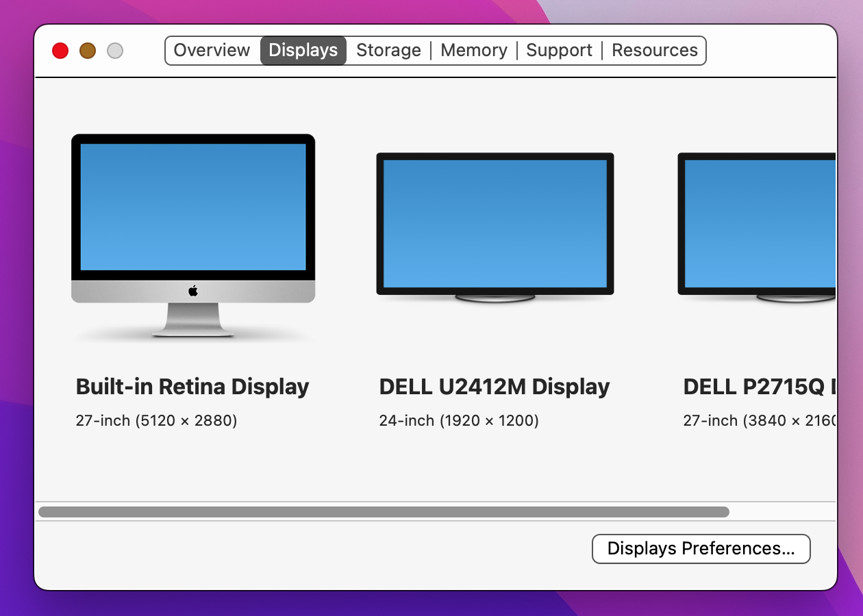Open the Storage tab
This screenshot has height=616, width=863.
388,51
